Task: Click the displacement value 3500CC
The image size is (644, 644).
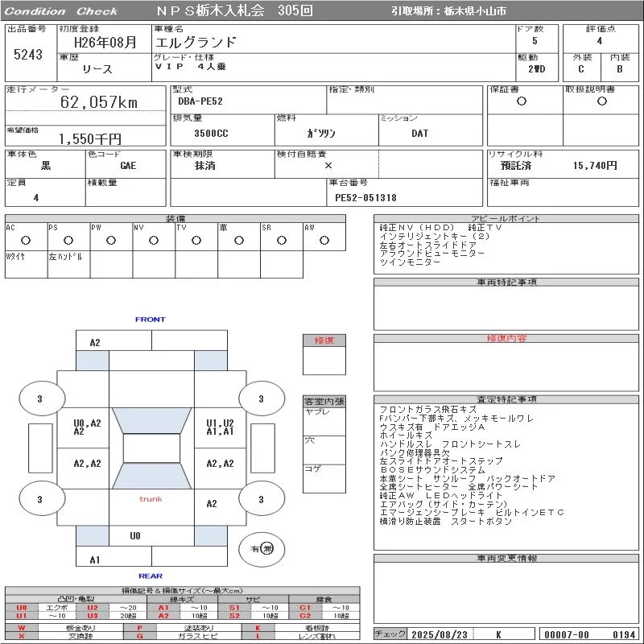Action: click(211, 134)
